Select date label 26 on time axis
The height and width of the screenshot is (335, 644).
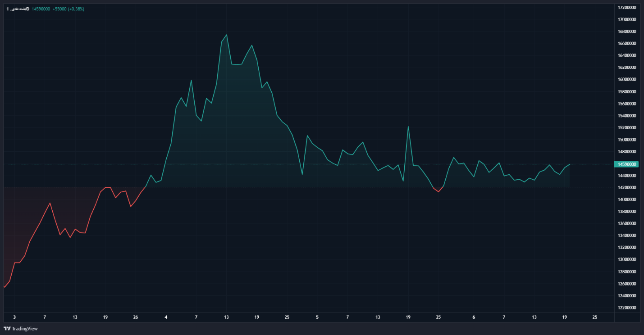[x=136, y=317]
